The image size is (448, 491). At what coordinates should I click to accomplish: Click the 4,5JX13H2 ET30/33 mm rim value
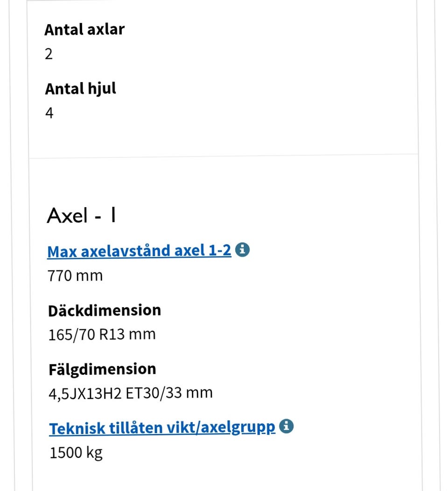pos(130,393)
